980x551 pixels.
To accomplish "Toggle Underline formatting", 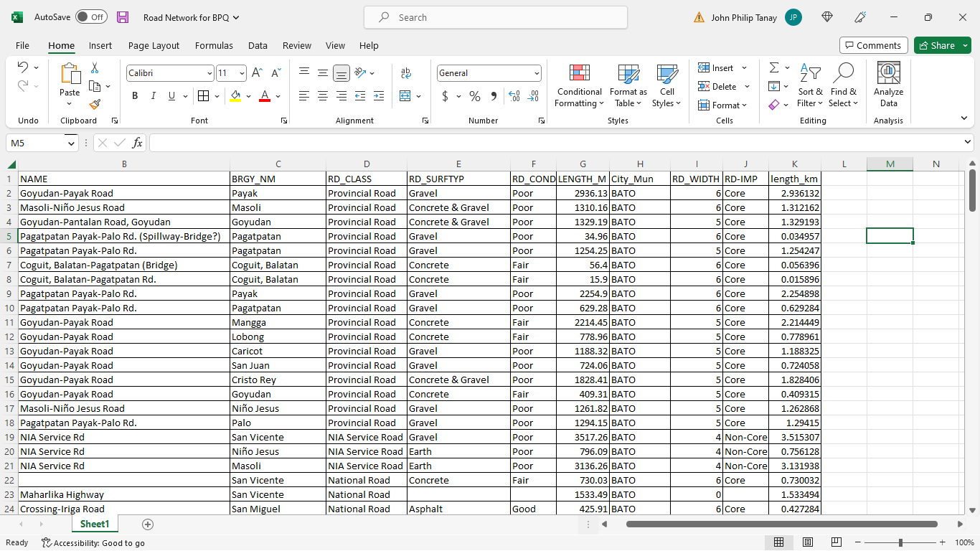I will [x=171, y=96].
